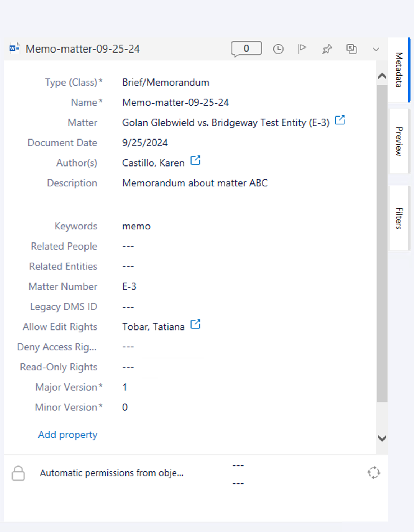This screenshot has width=414, height=532.
Task: Open the Golan Glebwield matter external link
Action: click(340, 120)
